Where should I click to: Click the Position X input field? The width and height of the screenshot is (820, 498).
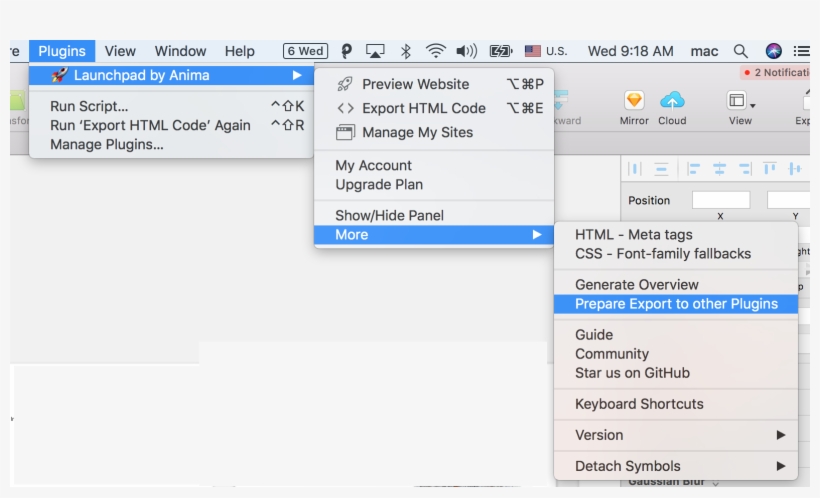[721, 200]
